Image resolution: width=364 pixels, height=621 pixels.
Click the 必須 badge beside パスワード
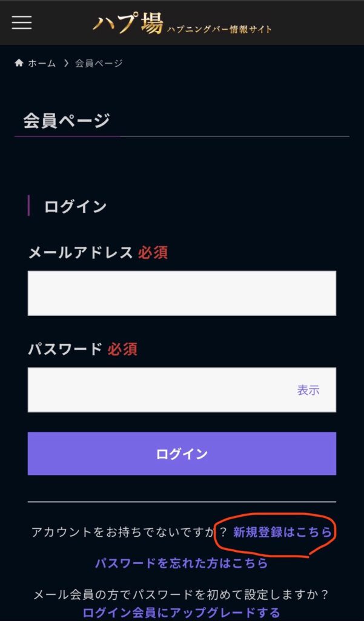click(x=122, y=349)
